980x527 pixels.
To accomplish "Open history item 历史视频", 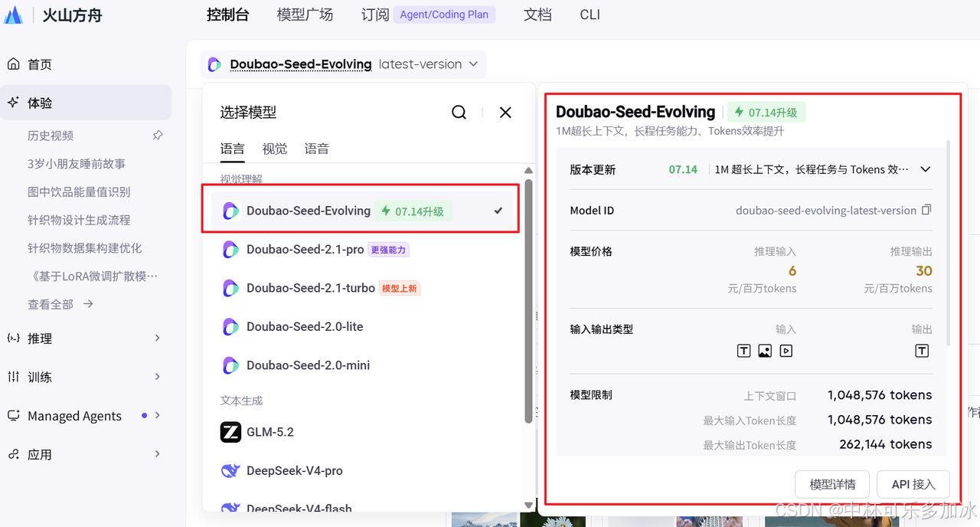I will pos(51,136).
